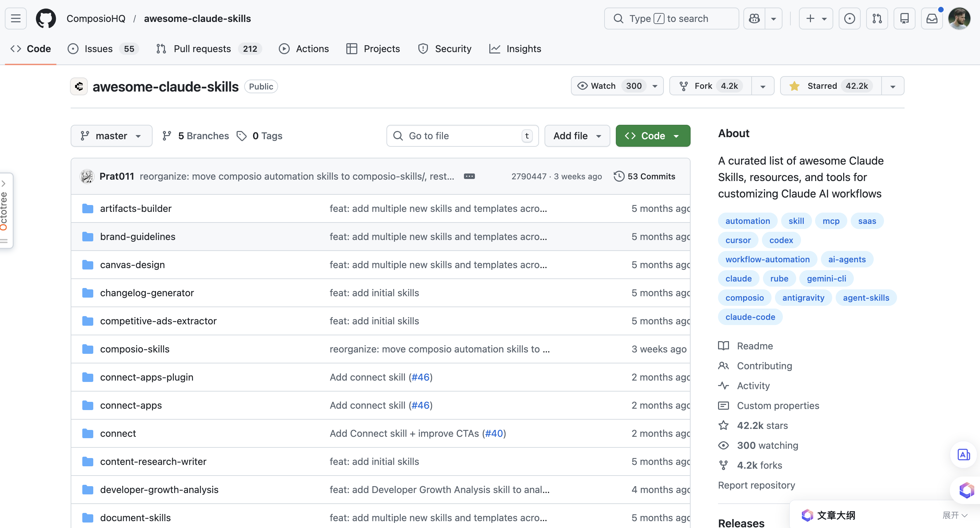Open the content-research-writer folder
980x528 pixels.
click(153, 461)
